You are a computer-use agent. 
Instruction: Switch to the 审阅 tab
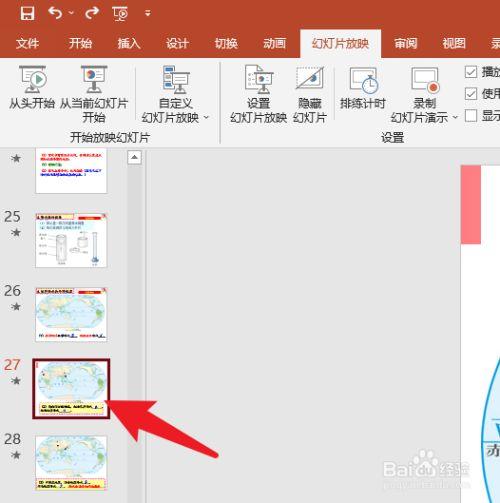coord(406,44)
